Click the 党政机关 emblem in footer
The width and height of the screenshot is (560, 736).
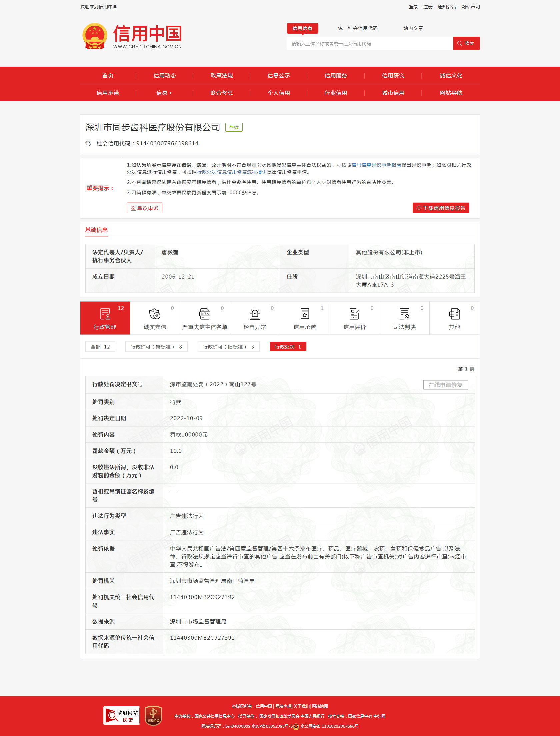pos(153,716)
